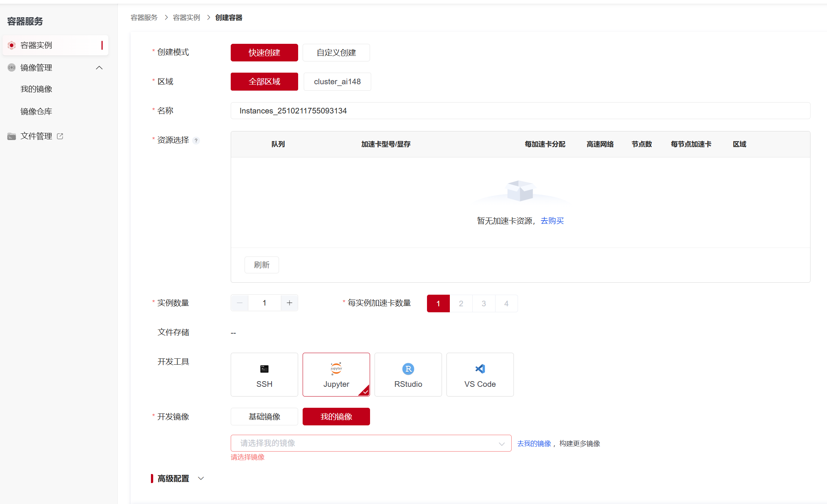
Task: Click the instance name input field
Action: [x=520, y=111]
